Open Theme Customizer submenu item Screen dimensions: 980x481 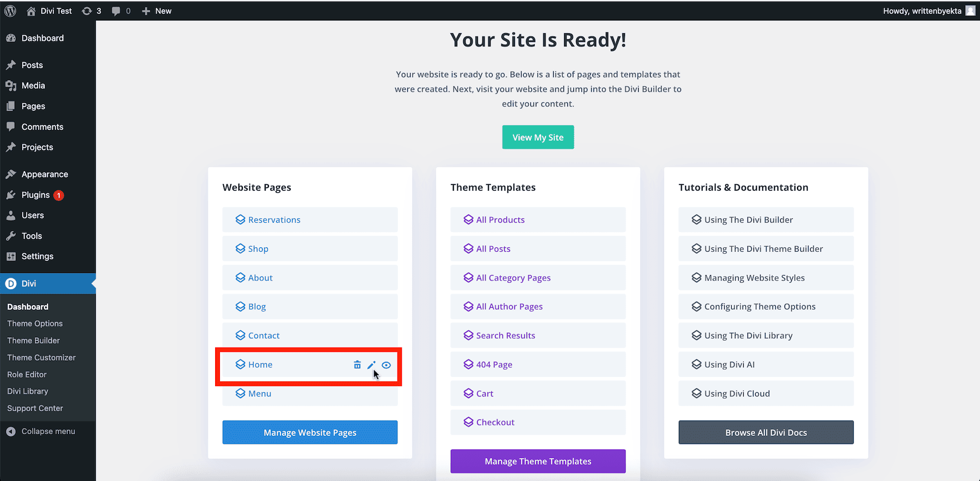coord(41,357)
